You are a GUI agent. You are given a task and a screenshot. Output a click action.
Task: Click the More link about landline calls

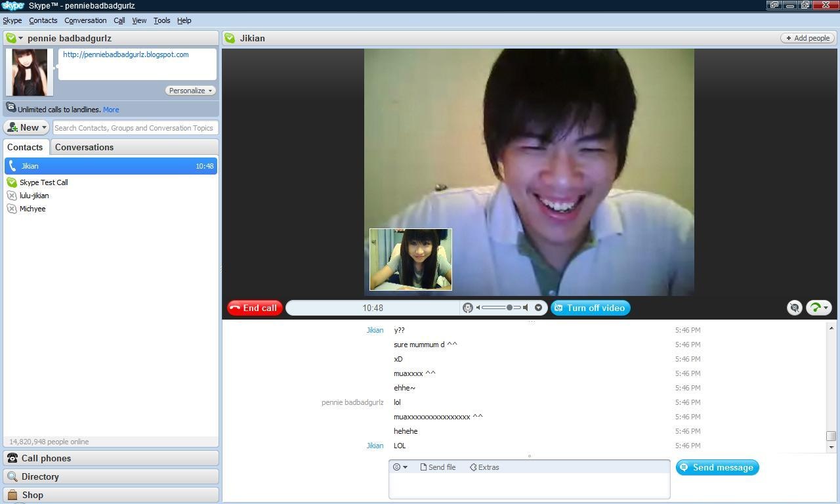111,110
